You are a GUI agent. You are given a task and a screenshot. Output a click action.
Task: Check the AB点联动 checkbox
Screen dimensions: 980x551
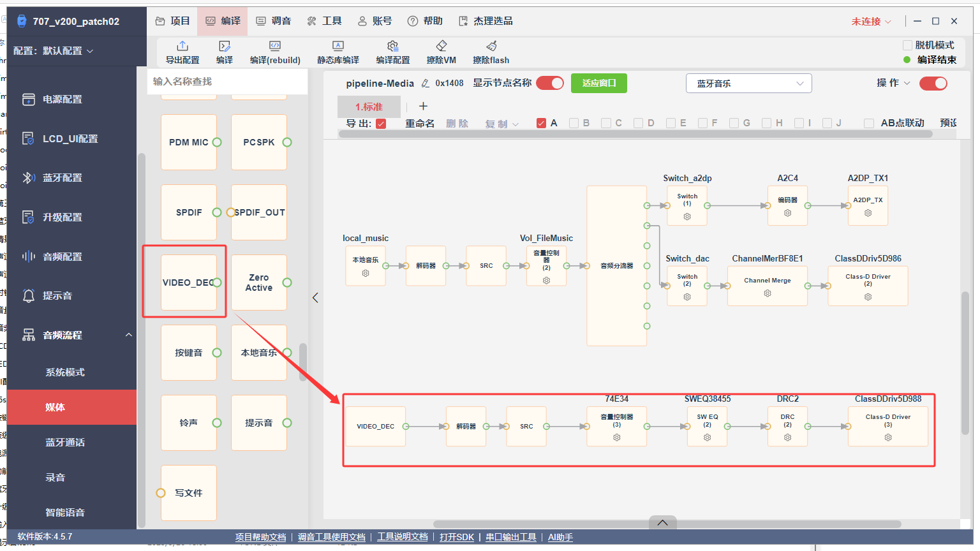[x=869, y=123]
